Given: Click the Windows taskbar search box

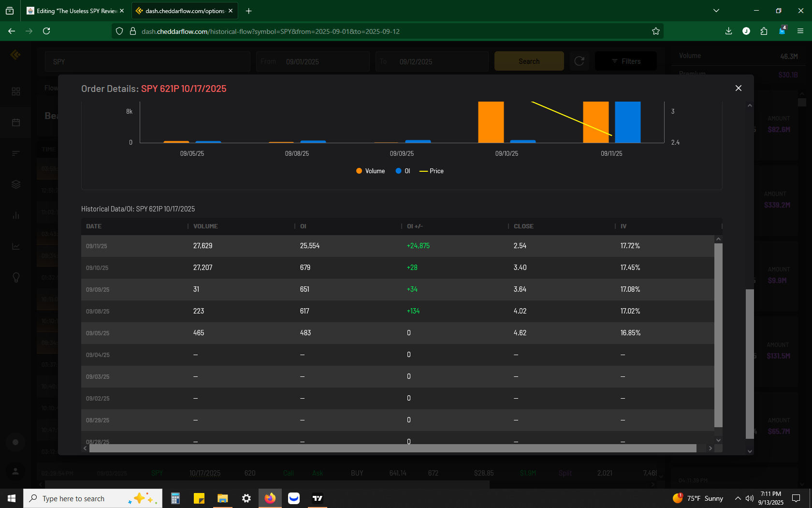Looking at the screenshot, I should click(93, 498).
